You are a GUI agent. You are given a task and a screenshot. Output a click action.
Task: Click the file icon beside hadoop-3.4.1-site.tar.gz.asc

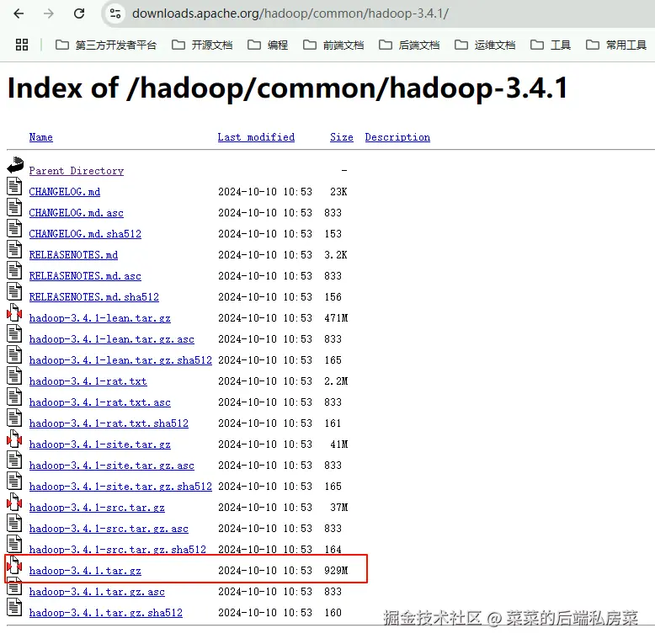point(14,460)
